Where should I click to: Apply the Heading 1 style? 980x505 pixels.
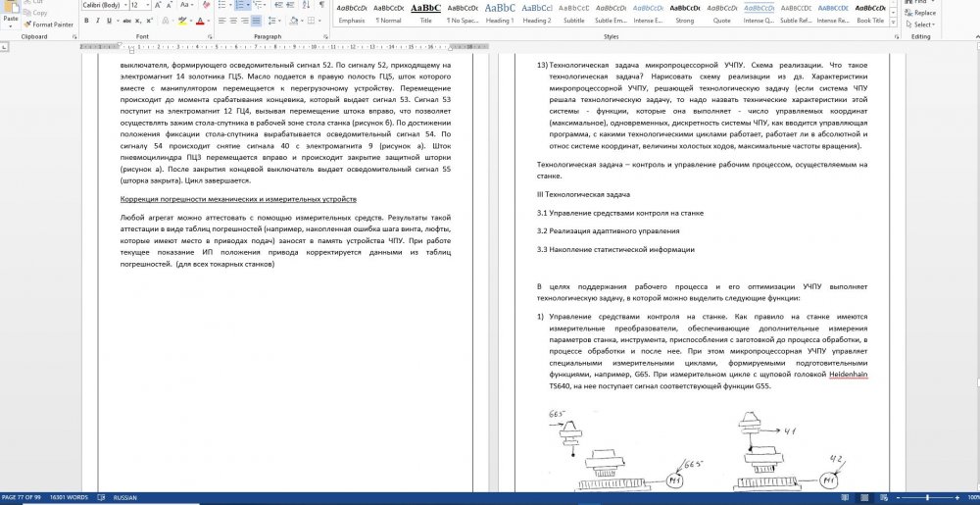500,14
